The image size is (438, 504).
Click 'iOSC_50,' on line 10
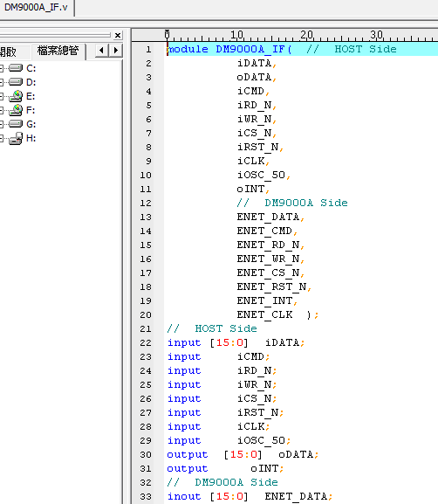(x=264, y=176)
